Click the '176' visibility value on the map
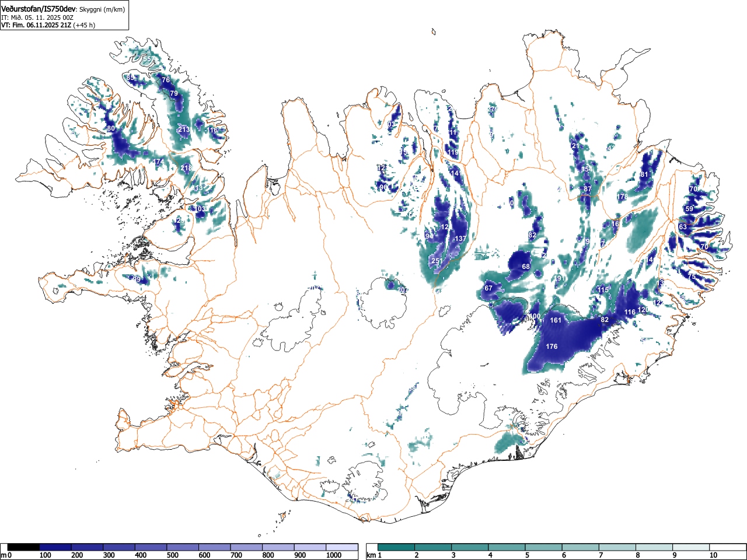The height and width of the screenshot is (560, 747). click(551, 346)
